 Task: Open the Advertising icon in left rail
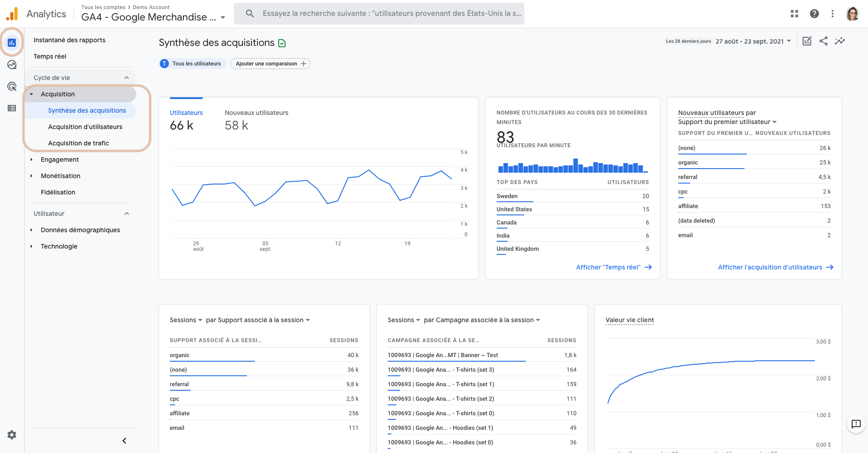pyautogui.click(x=12, y=86)
